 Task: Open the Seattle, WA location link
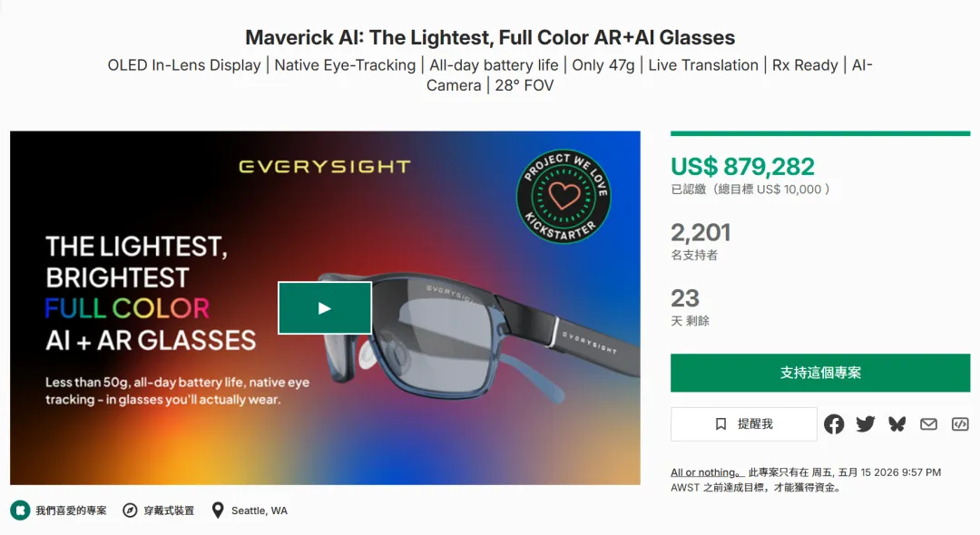pos(260,511)
